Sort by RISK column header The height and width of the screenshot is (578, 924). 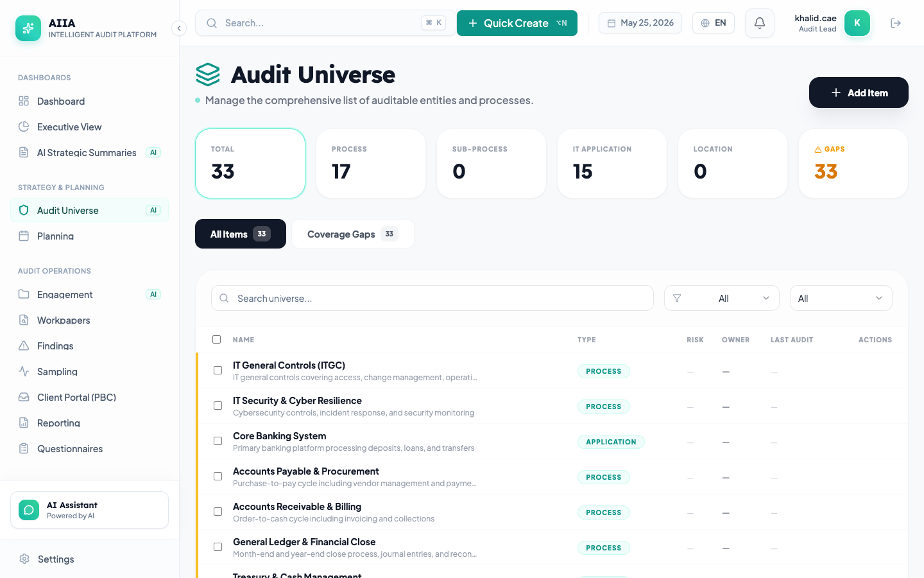695,340
